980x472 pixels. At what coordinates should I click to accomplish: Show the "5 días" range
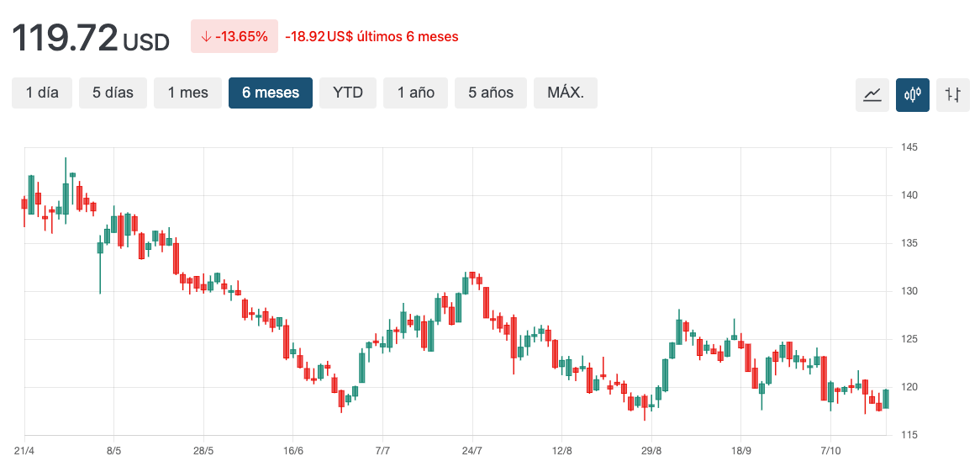coord(113,93)
